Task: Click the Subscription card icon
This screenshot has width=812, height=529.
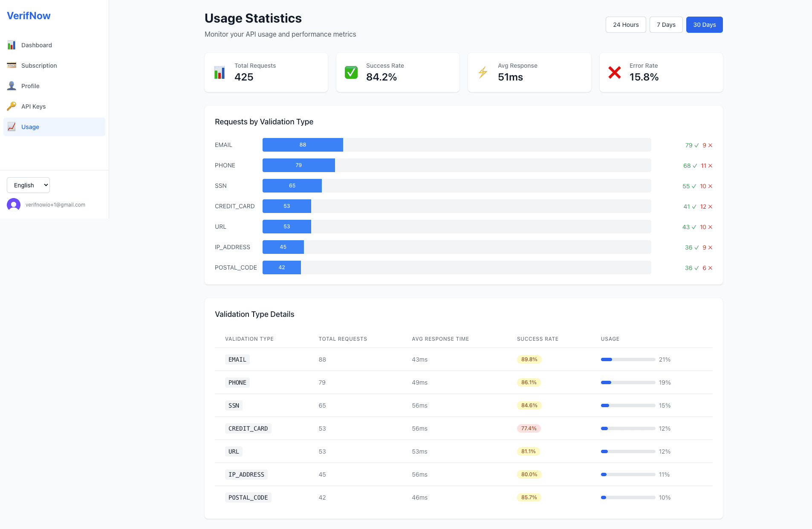Action: click(x=12, y=65)
